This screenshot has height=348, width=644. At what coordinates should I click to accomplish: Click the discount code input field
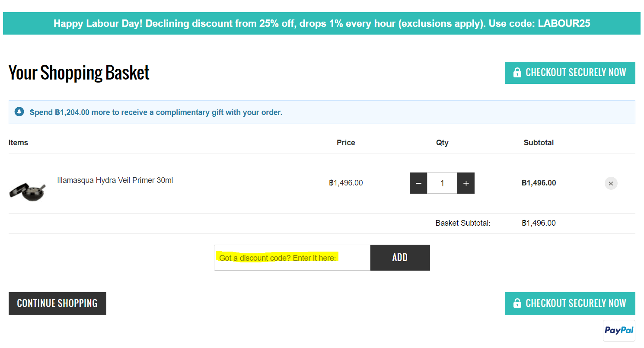[x=292, y=258]
